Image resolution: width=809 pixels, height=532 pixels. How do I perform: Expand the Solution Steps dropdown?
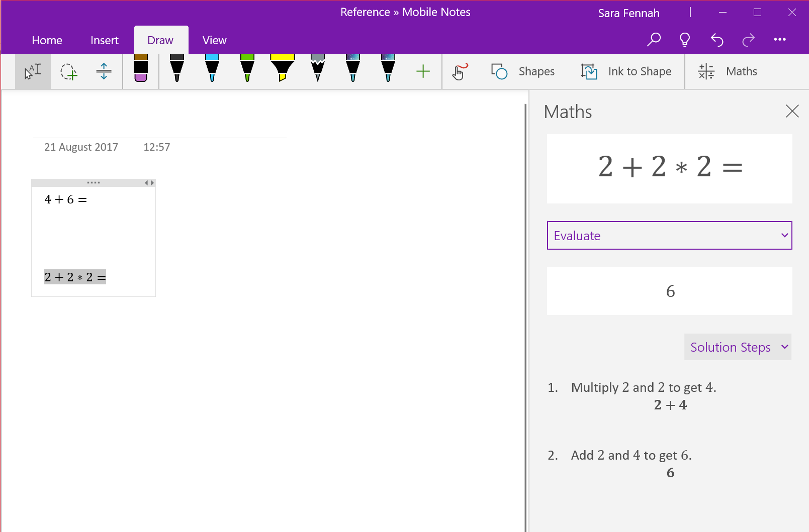[x=737, y=347]
